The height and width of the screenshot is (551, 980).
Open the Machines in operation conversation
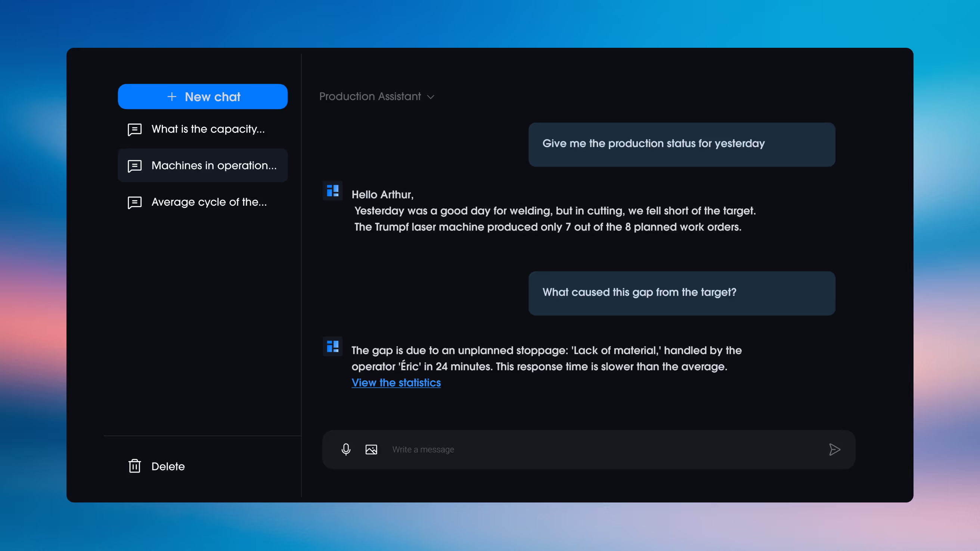pyautogui.click(x=214, y=165)
